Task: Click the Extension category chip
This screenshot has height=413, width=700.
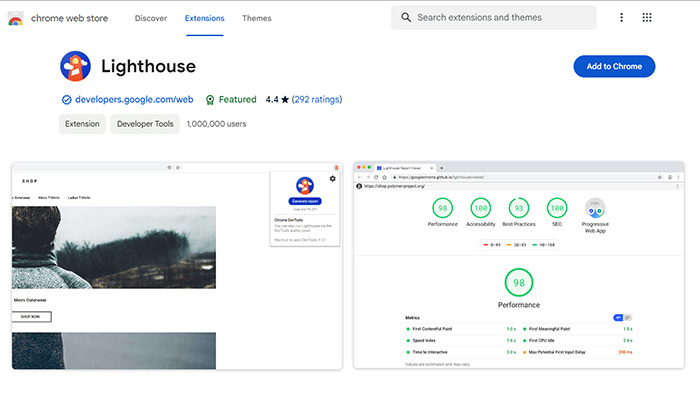Action: click(x=81, y=124)
